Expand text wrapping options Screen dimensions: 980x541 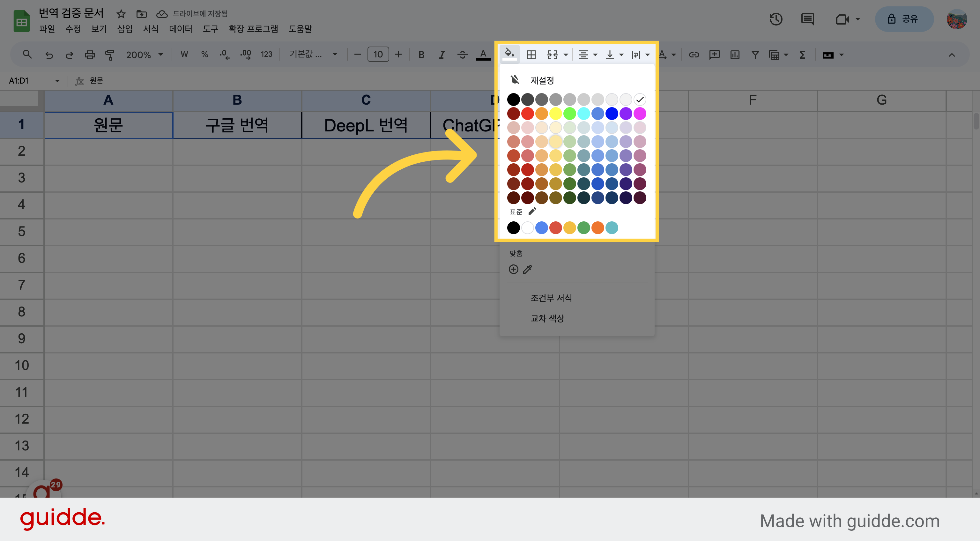pos(648,55)
